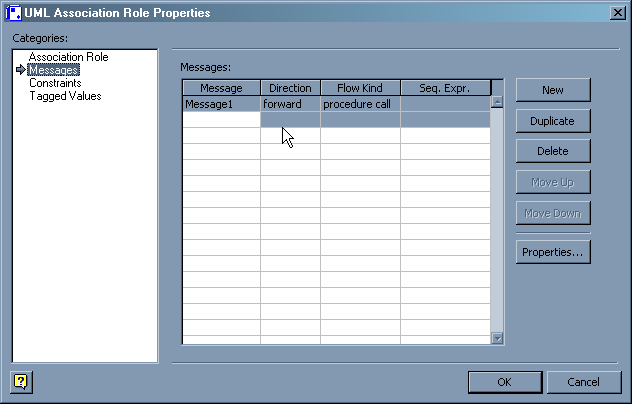Duplicate the selected message
Screen dimensions: 632x404
pyautogui.click(x=552, y=121)
